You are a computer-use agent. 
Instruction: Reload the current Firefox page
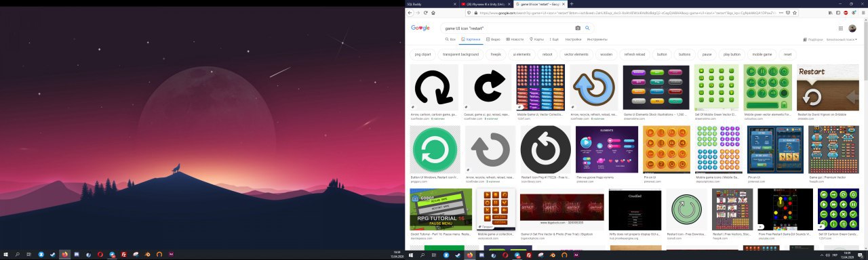[x=425, y=12]
